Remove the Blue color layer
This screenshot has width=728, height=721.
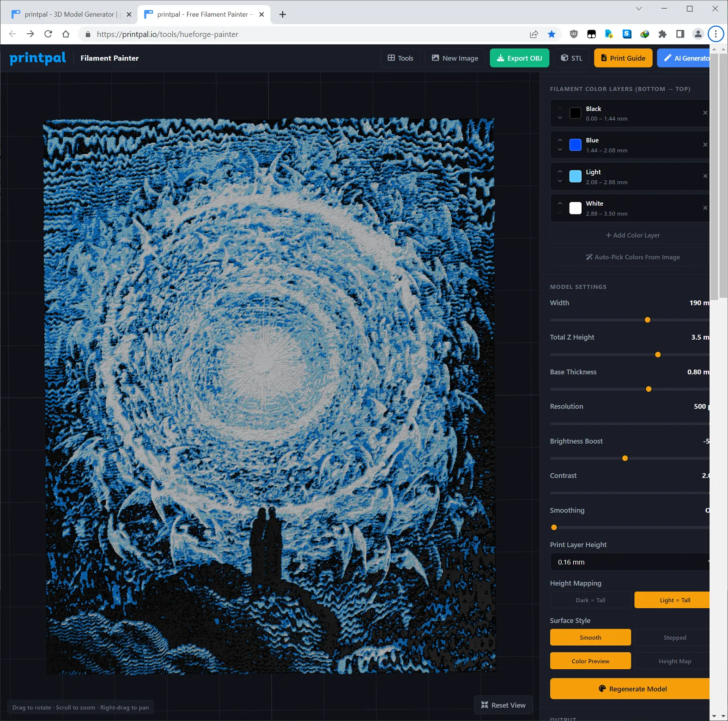click(x=705, y=145)
